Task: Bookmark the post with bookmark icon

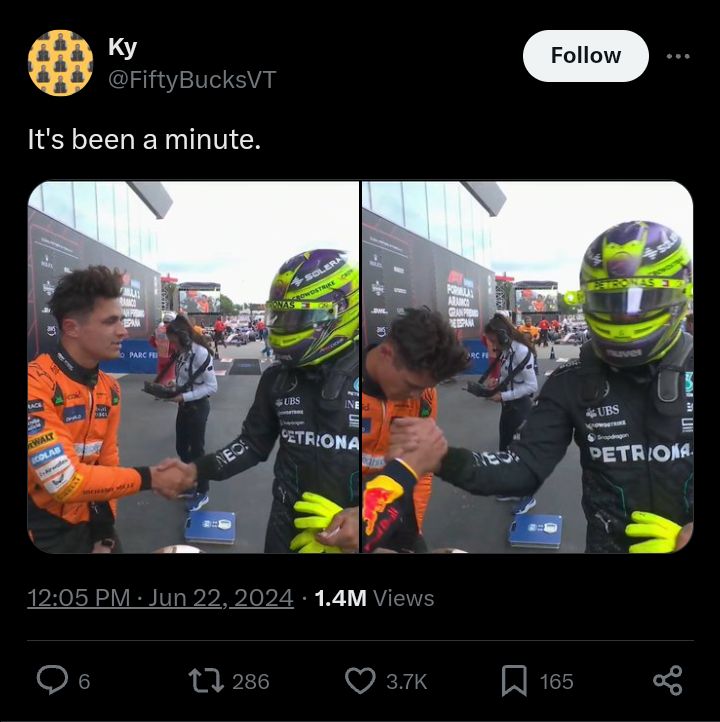Action: pos(514,681)
